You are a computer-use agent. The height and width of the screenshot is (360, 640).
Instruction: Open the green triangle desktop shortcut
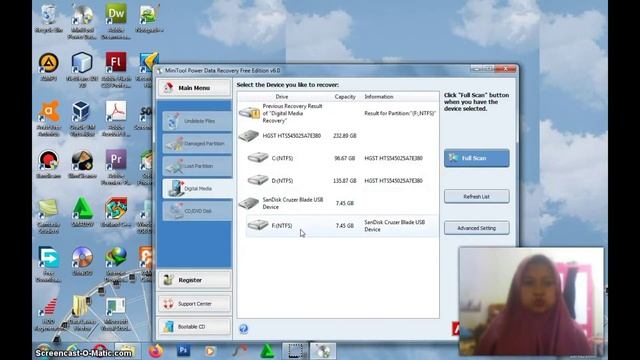[82, 212]
